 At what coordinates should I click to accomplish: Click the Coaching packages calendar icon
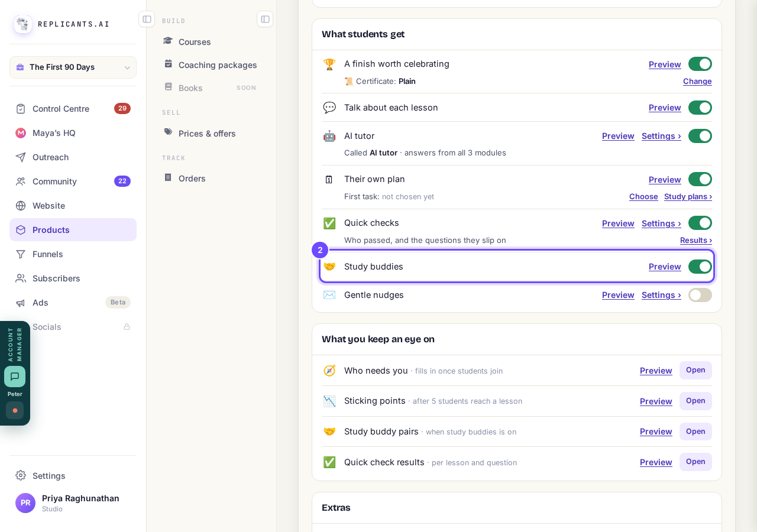click(x=168, y=64)
